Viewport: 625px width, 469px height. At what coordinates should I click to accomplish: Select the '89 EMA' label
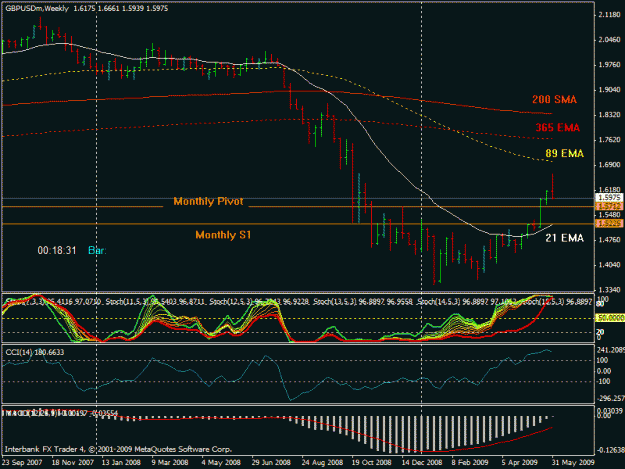[x=564, y=153]
